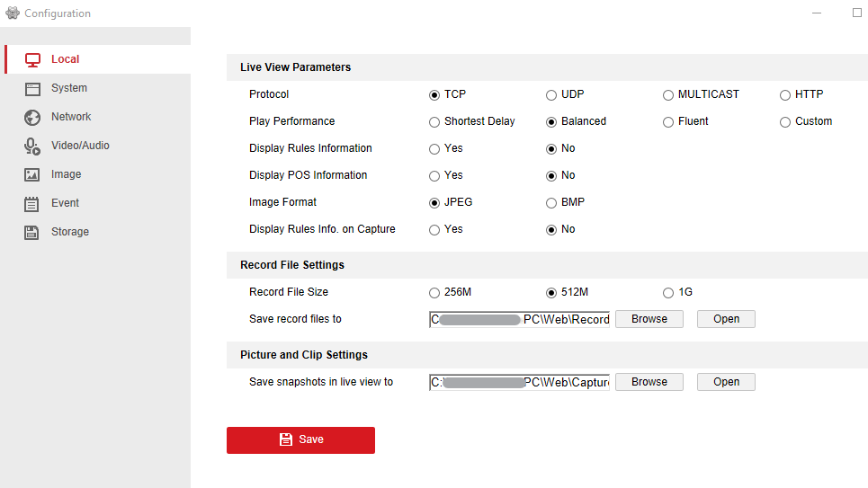Go to the Storage menu section
This screenshot has width=868, height=488.
[69, 232]
